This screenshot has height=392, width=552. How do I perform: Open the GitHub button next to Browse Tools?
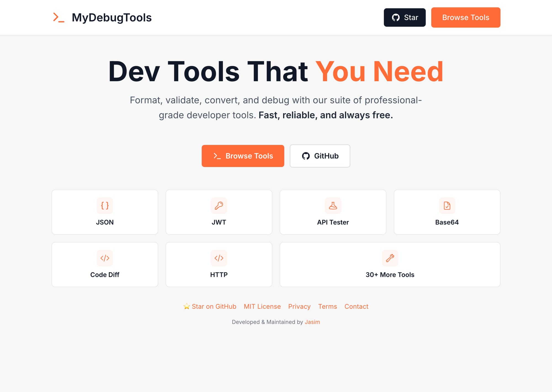click(x=320, y=156)
